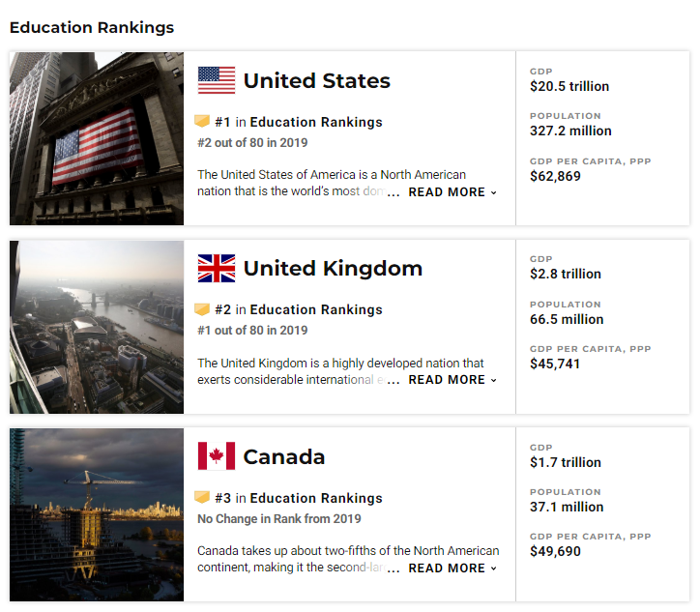
Task: Click the Education Rankings page heading
Action: coord(92,27)
